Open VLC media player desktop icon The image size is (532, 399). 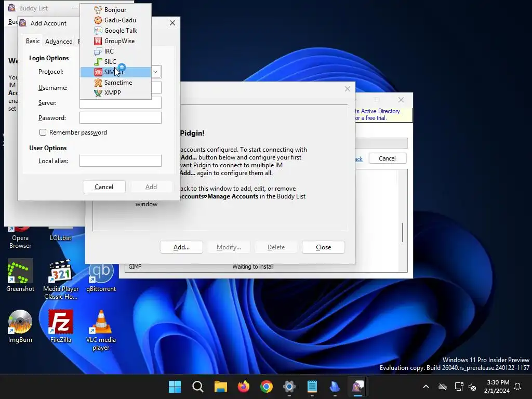[x=101, y=330]
